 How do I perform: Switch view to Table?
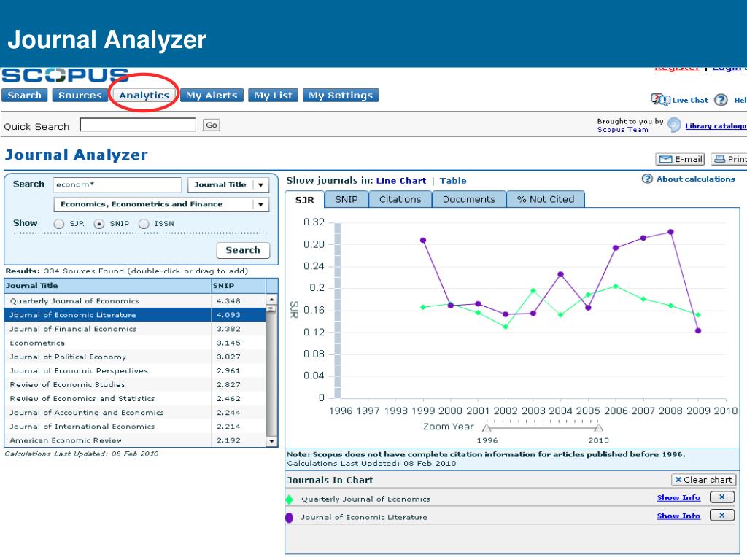tap(453, 181)
